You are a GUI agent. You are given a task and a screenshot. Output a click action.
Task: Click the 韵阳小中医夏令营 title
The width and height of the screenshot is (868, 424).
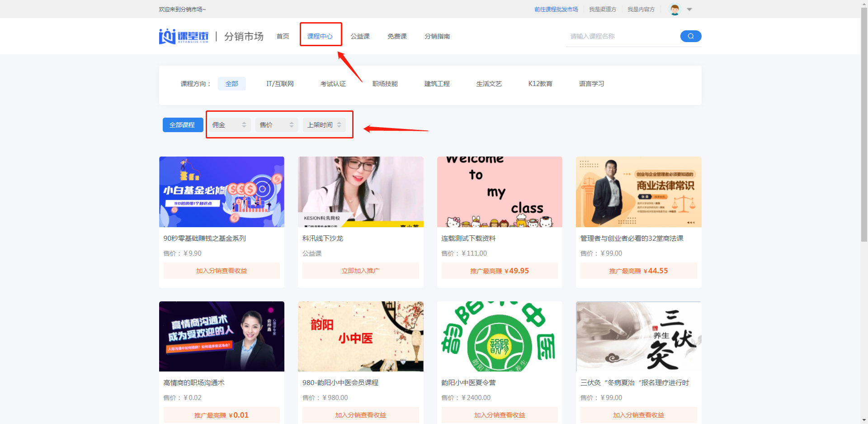point(469,382)
